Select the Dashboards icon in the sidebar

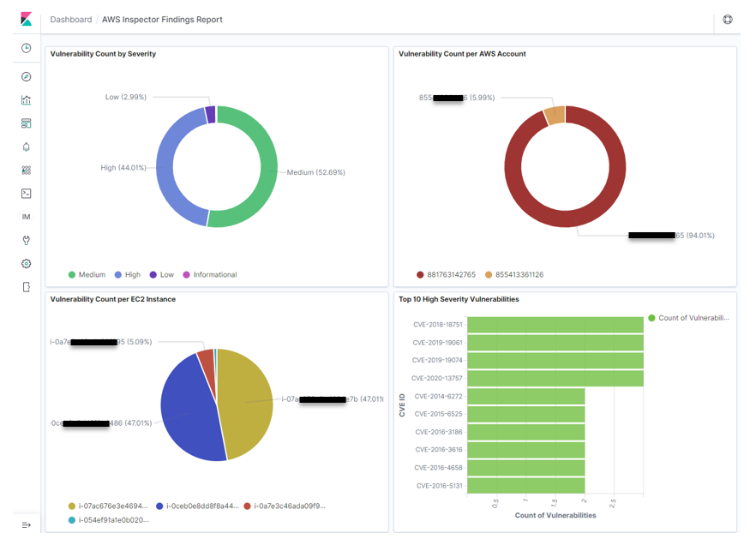26,123
